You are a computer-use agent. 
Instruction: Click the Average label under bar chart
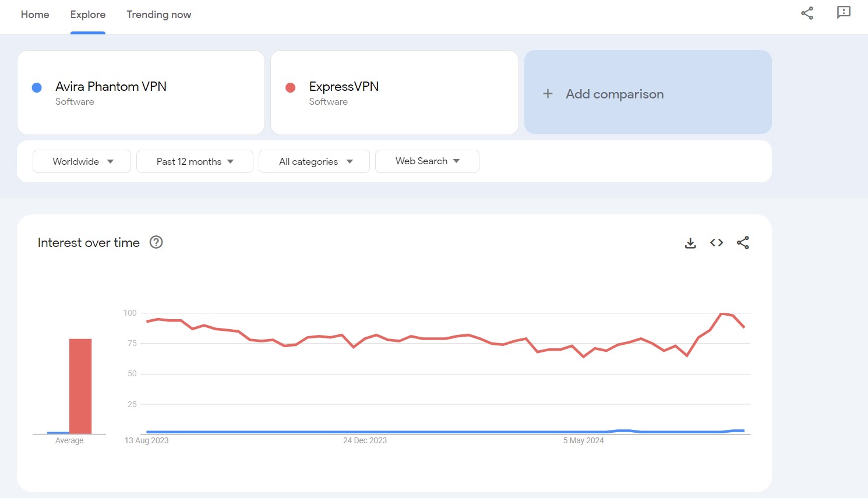pos(69,440)
